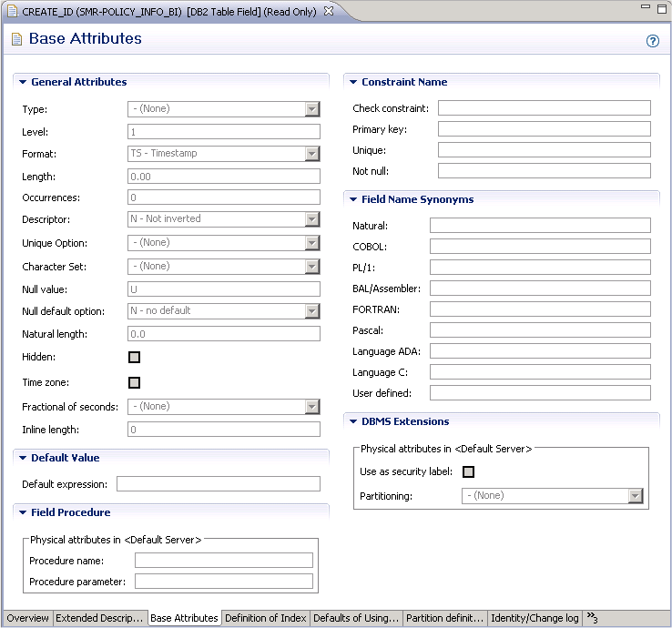Collapse the Field Name Synonyms section
This screenshot has height=628, width=672.
click(353, 199)
